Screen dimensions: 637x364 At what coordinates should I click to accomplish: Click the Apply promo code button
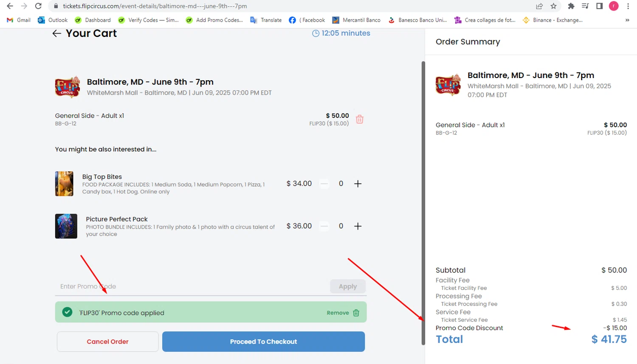coord(348,286)
